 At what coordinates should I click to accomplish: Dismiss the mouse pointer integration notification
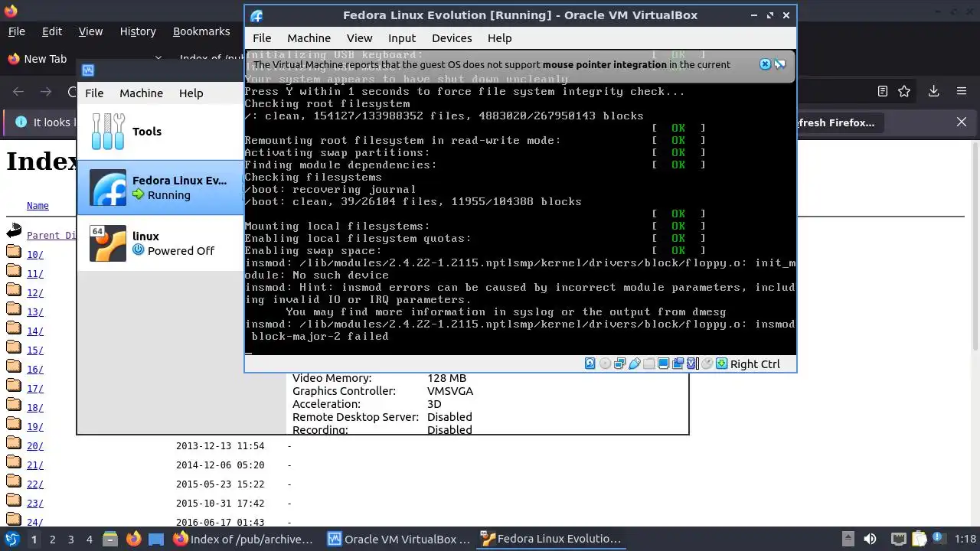pyautogui.click(x=765, y=64)
